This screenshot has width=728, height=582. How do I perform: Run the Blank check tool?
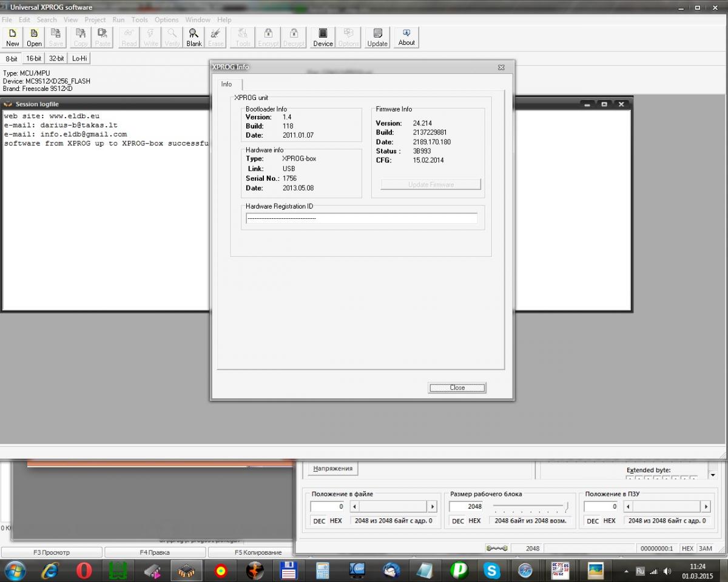point(194,38)
